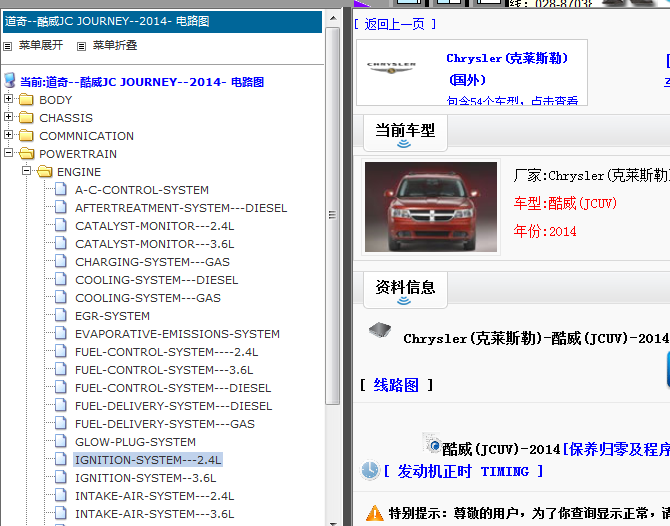This screenshot has height=526, width=670.
Task: Open FUEL-DELIVERY-SYSTEM---DIESEL diagram
Action: click(x=173, y=406)
